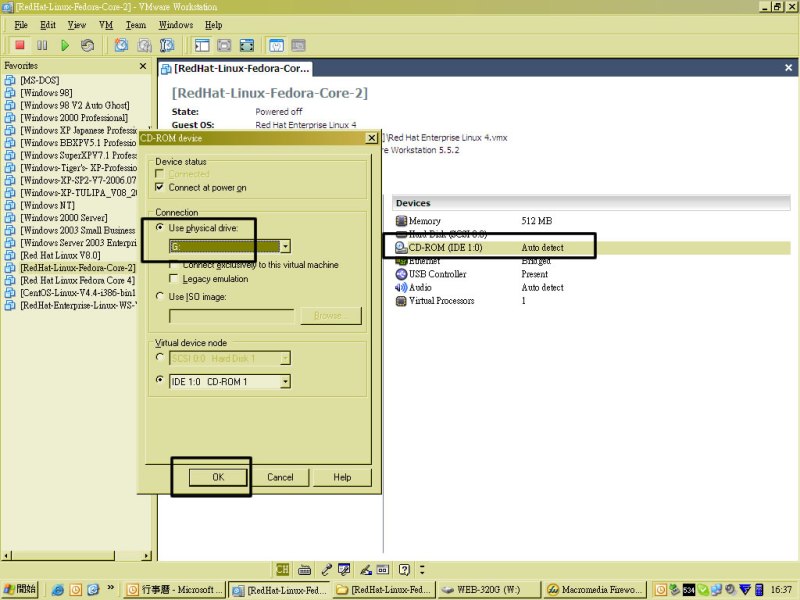800x600 pixels.
Task: Select the Use physical drive radio button
Action: pos(160,228)
